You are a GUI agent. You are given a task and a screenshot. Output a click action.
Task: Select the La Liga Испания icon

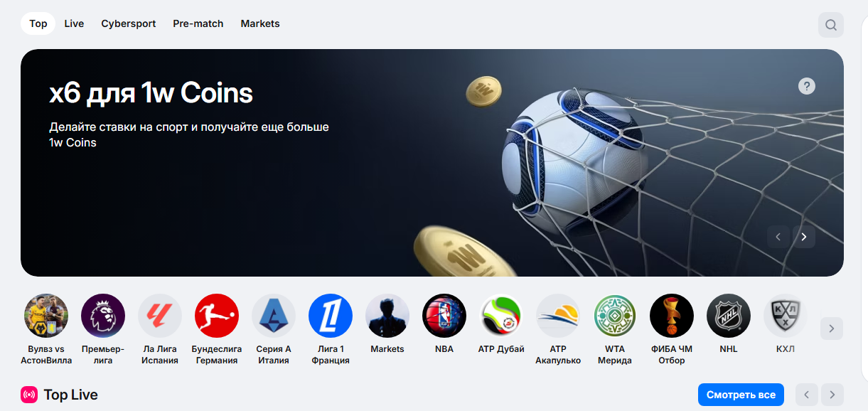tap(160, 316)
